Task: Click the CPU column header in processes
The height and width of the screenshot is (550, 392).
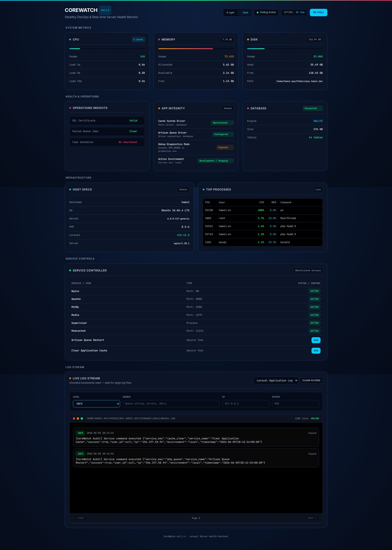Action: (x=261, y=202)
